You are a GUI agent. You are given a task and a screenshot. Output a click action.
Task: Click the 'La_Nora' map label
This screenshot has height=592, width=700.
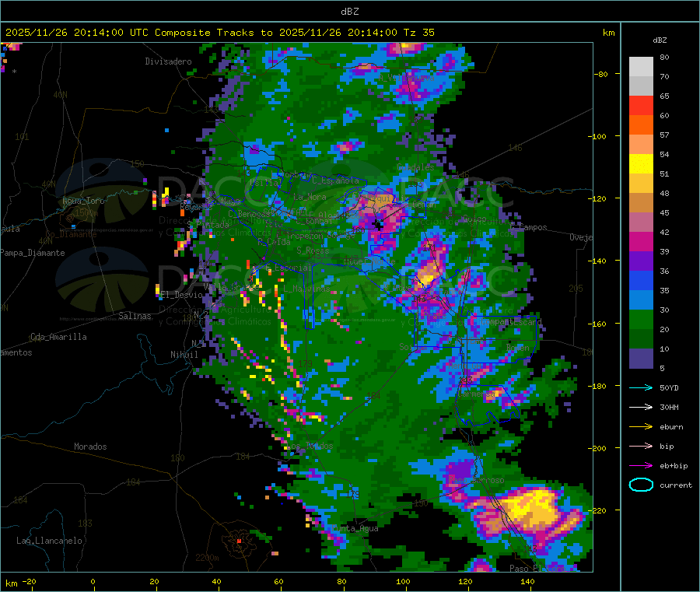pyautogui.click(x=310, y=197)
